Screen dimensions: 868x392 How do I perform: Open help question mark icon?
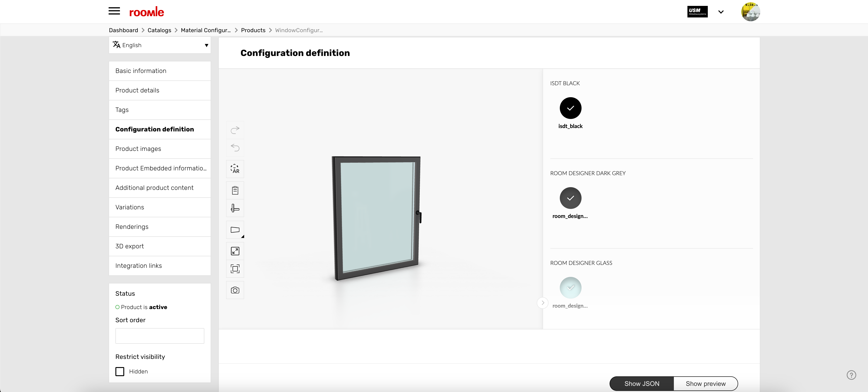click(x=851, y=375)
